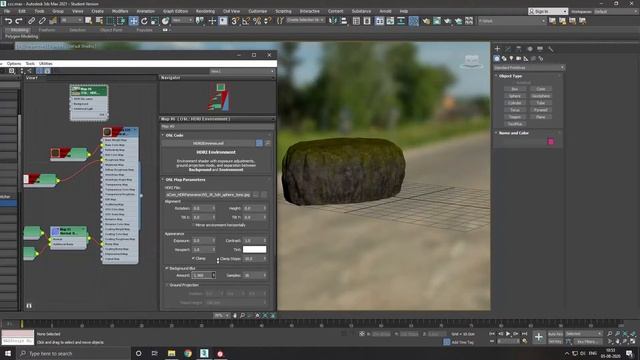
Task: Click the Plane primitive button
Action: click(541, 116)
